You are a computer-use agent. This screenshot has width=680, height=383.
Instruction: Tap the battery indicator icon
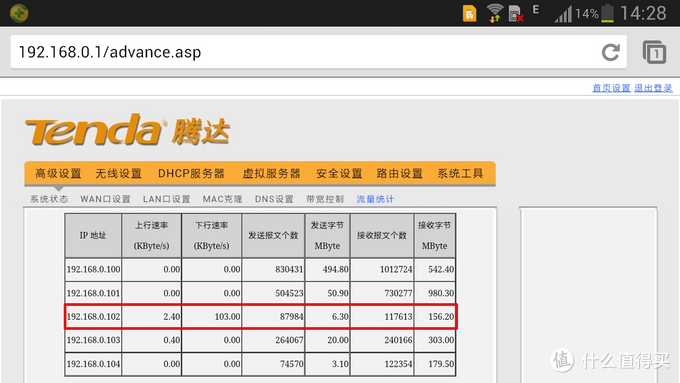[607, 13]
